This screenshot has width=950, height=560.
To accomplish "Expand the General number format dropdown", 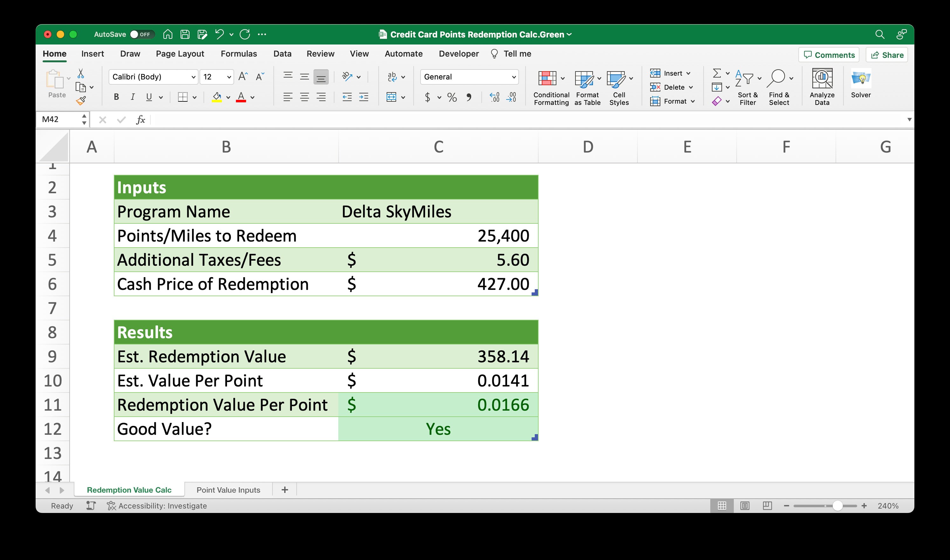I will [x=514, y=77].
